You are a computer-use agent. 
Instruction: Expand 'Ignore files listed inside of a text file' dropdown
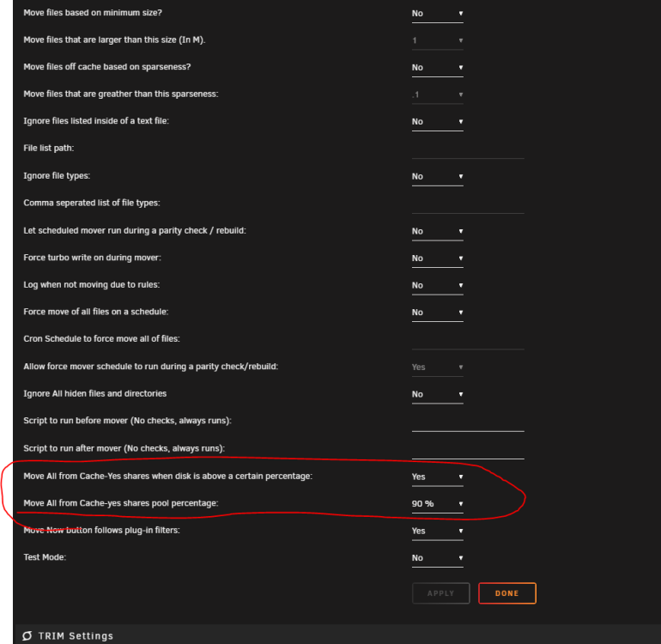coord(437,121)
